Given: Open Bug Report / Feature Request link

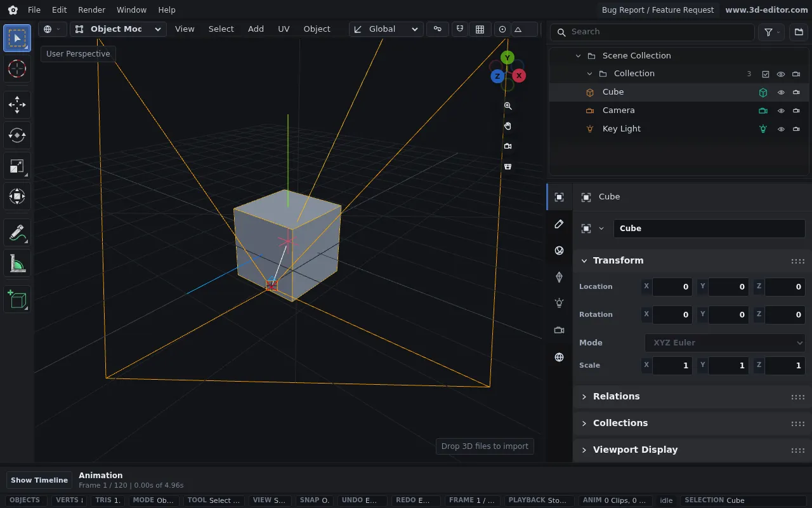Looking at the screenshot, I should tap(658, 10).
